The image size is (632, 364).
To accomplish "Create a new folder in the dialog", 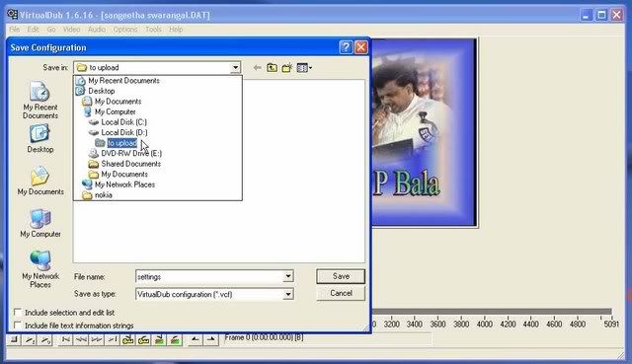I will (x=287, y=68).
